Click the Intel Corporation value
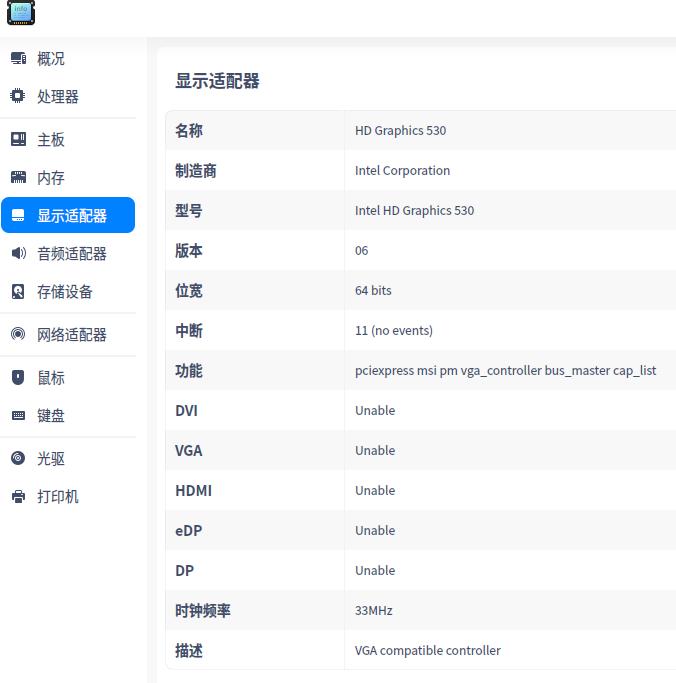676x683 pixels. [402, 171]
